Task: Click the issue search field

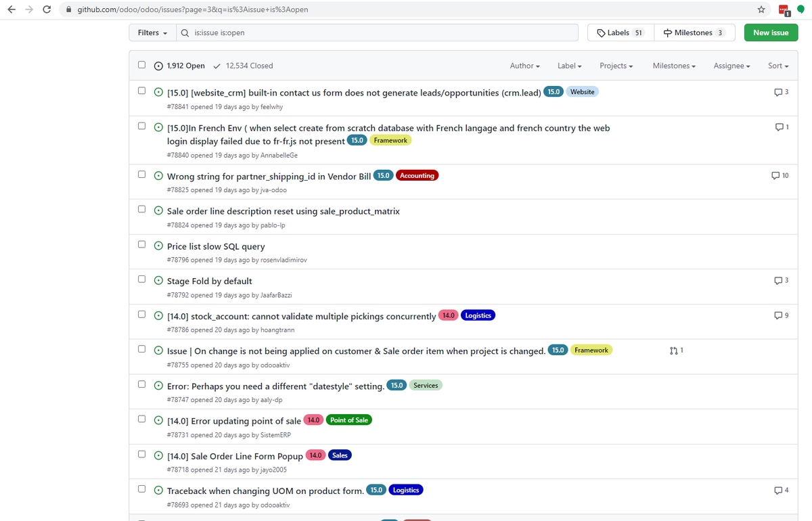Action: (x=377, y=32)
